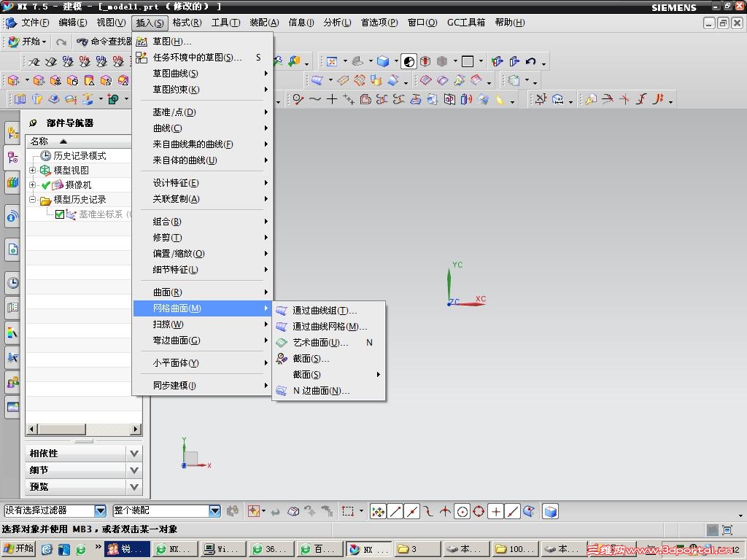Viewport: 747px width, 560px height.
Task: Open the 格式(R) menu
Action: point(187,23)
